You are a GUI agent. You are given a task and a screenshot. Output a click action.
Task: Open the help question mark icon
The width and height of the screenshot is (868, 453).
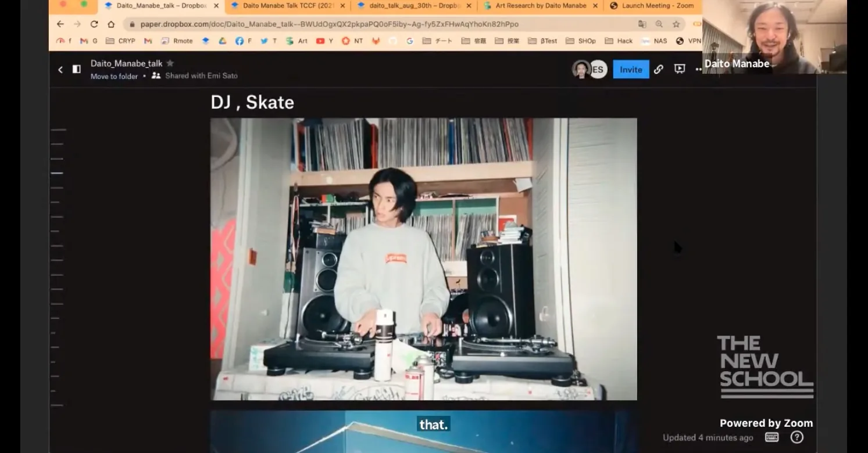796,437
